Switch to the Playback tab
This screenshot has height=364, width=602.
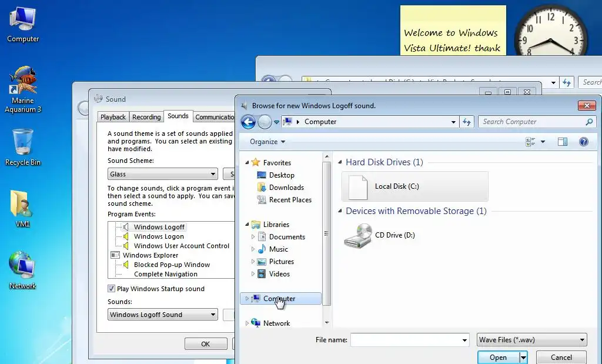(113, 117)
